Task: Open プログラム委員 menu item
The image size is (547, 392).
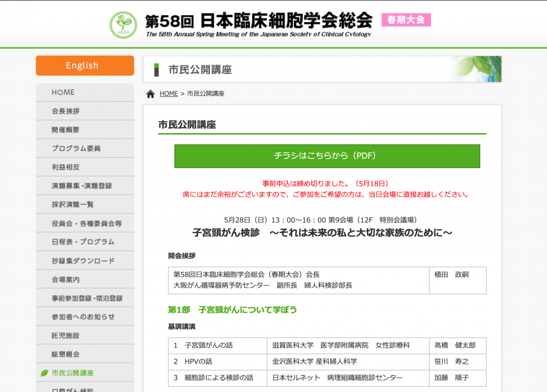Action: [85, 148]
